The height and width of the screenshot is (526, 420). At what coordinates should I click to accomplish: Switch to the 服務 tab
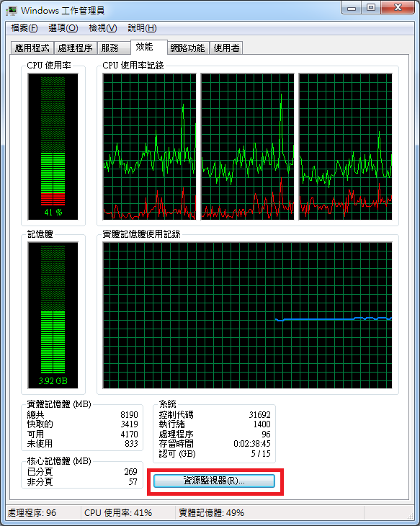coord(114,48)
